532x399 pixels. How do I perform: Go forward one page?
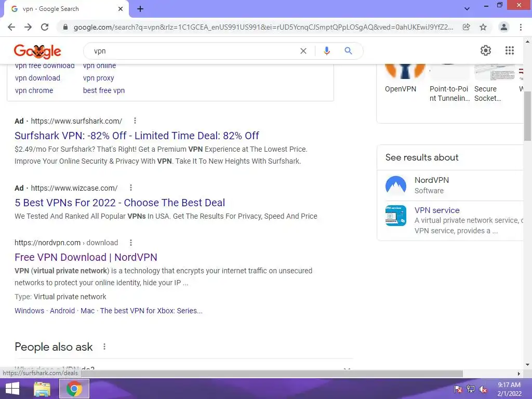[x=28, y=27]
